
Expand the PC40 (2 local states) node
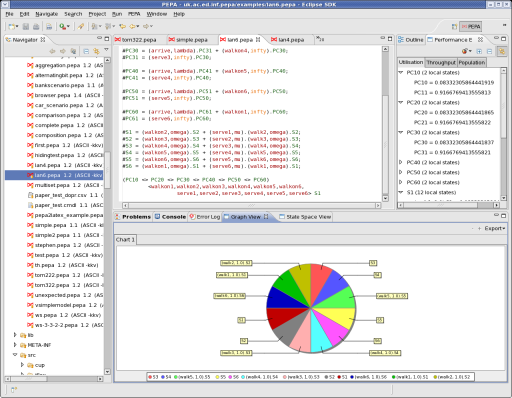401,162
